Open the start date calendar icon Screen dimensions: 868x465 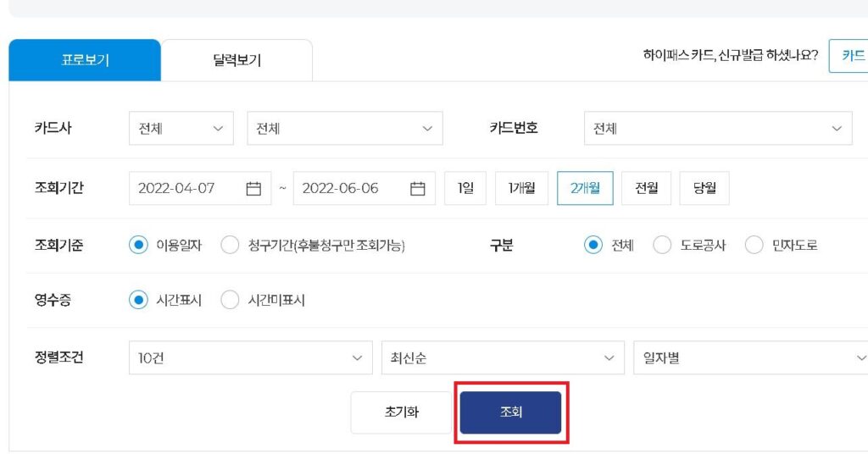pyautogui.click(x=253, y=189)
